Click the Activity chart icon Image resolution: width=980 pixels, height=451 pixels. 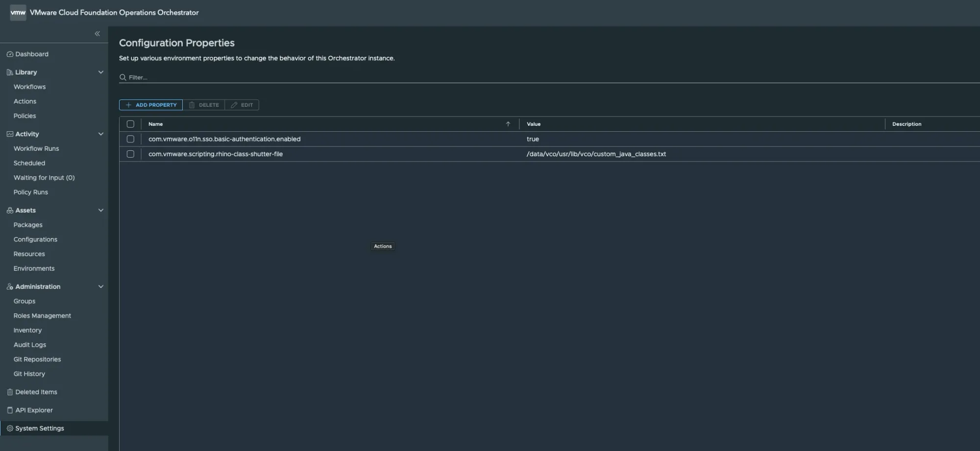coord(10,134)
